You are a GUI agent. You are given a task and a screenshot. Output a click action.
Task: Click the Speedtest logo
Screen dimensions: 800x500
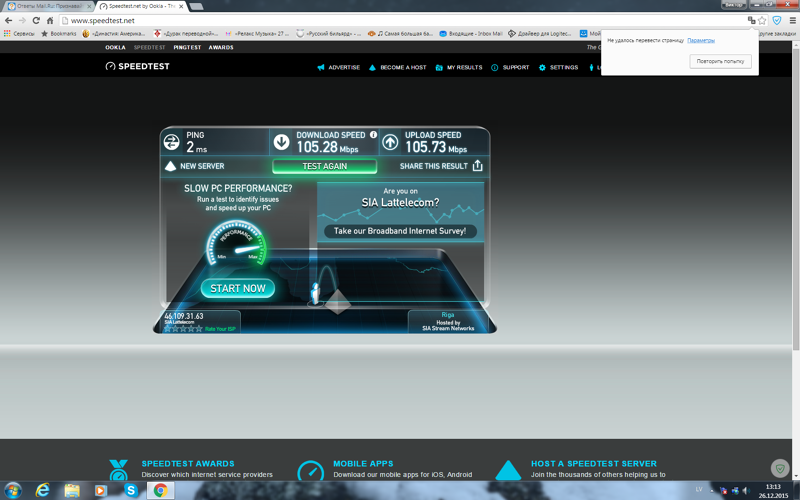[x=137, y=66]
